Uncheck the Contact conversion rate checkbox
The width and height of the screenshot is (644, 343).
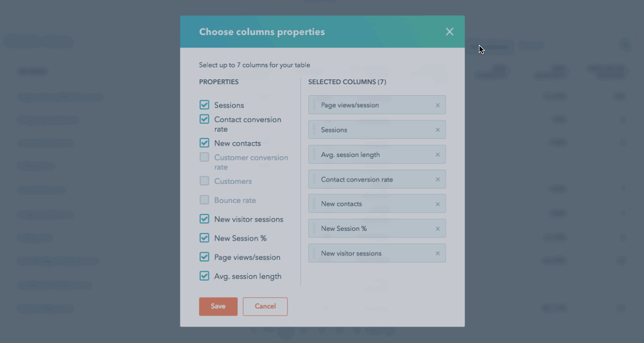coord(204,119)
